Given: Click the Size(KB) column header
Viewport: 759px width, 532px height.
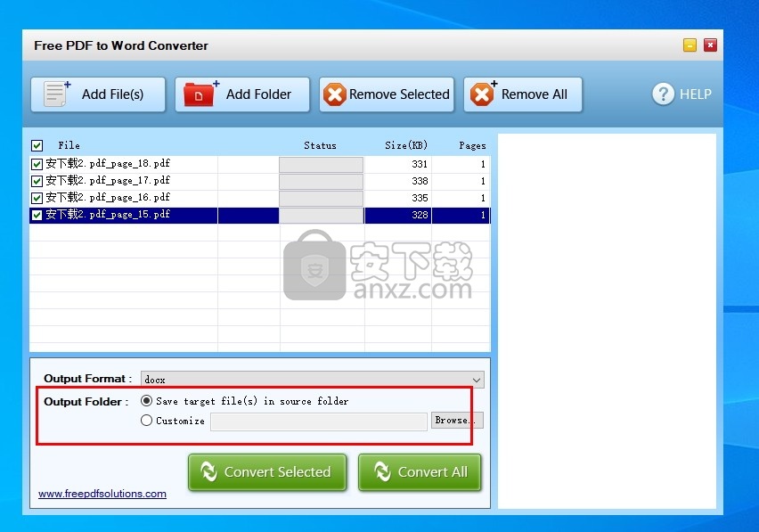Looking at the screenshot, I should (406, 145).
